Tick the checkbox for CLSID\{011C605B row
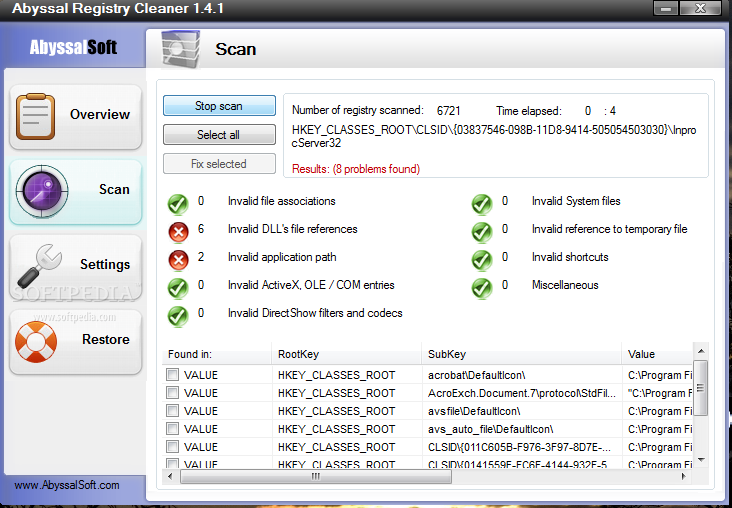This screenshot has width=732, height=508. [x=173, y=446]
